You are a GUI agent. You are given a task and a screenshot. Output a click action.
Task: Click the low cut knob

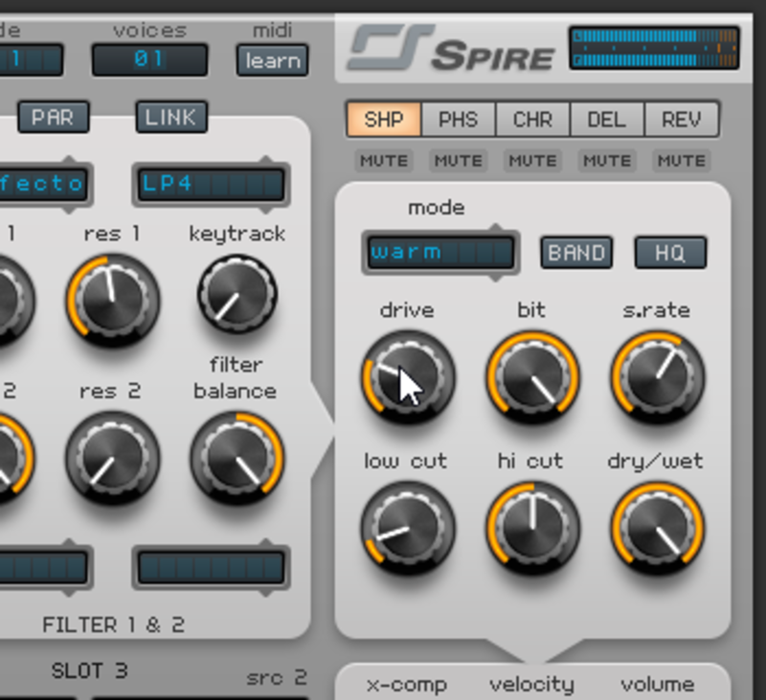pyautogui.click(x=409, y=528)
